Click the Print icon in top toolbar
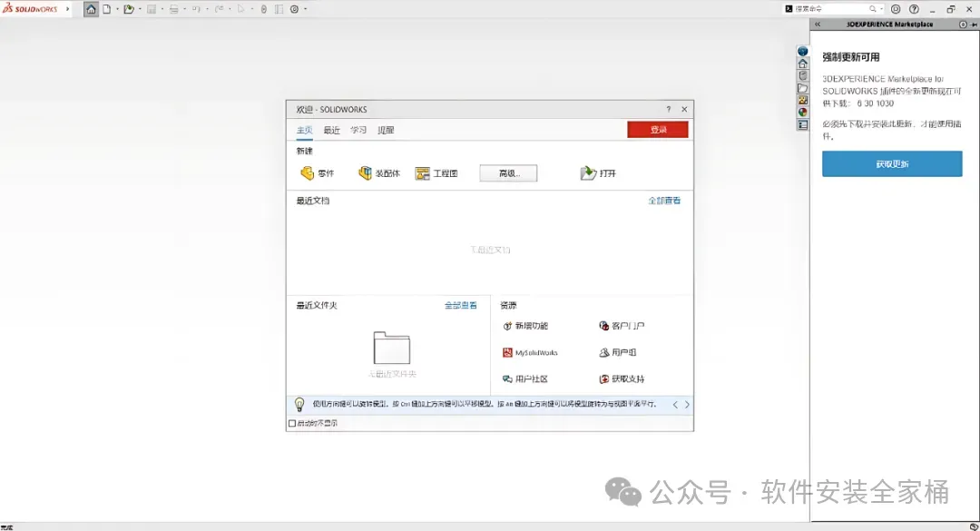 [x=173, y=9]
